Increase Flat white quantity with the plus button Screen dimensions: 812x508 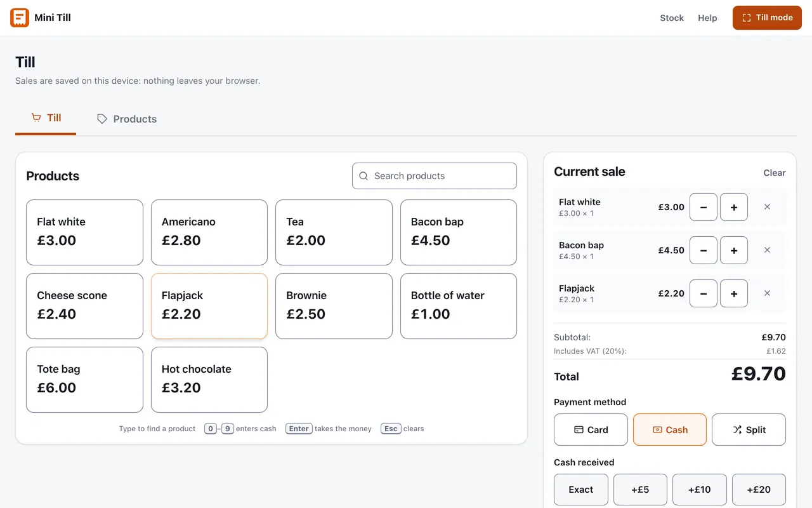pos(734,207)
